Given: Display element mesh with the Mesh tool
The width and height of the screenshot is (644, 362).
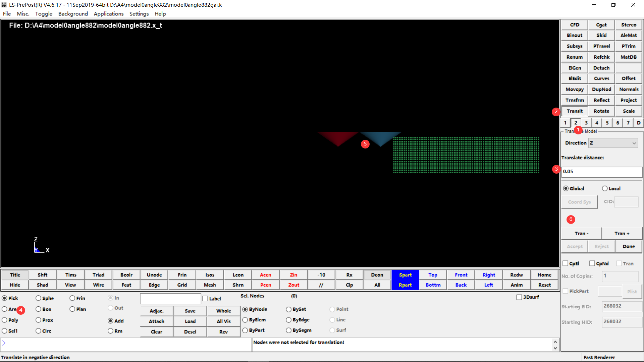Looking at the screenshot, I should pyautogui.click(x=210, y=285).
